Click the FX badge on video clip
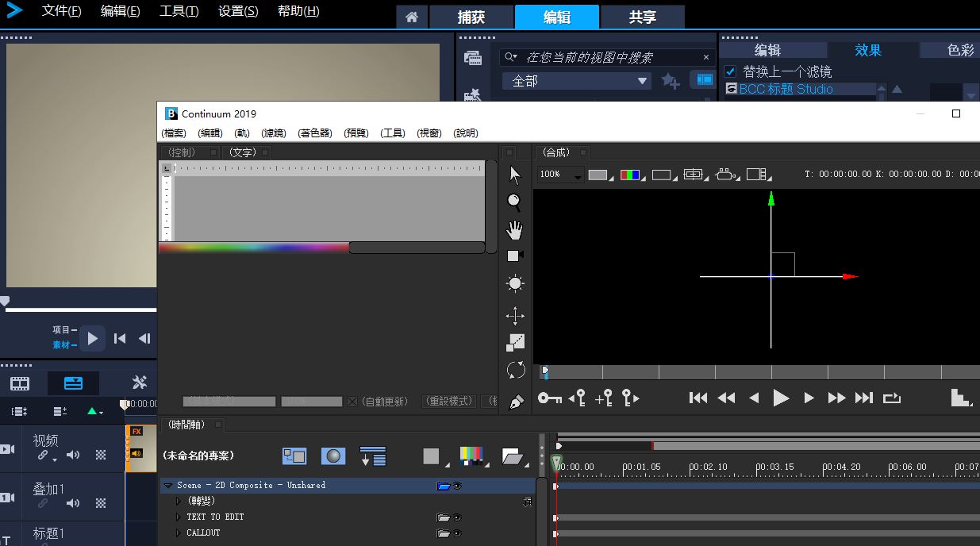 136,432
